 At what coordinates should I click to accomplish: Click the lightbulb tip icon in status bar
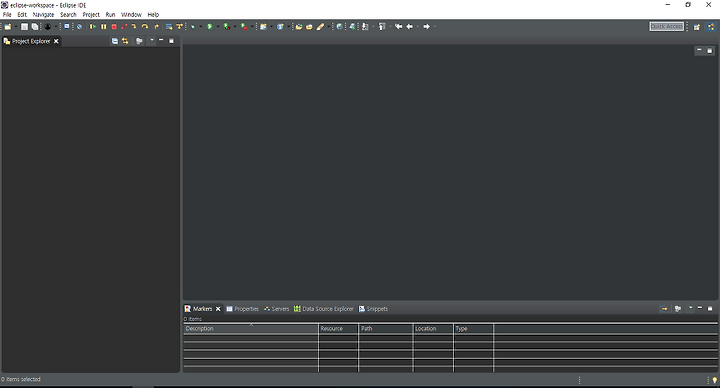(714, 380)
